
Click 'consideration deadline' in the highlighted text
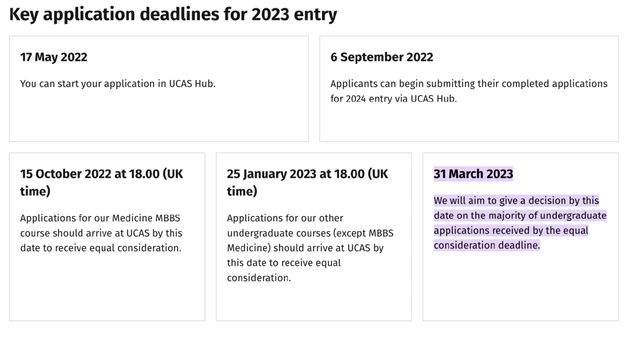[487, 245]
